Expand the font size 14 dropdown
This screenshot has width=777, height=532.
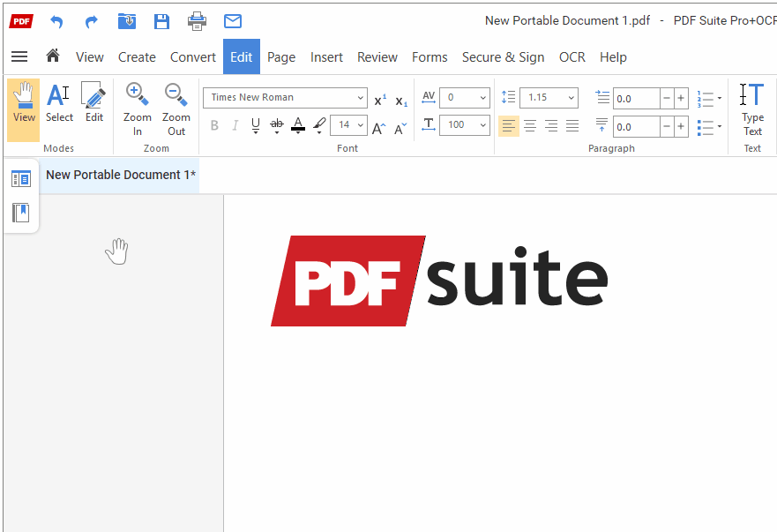click(360, 125)
